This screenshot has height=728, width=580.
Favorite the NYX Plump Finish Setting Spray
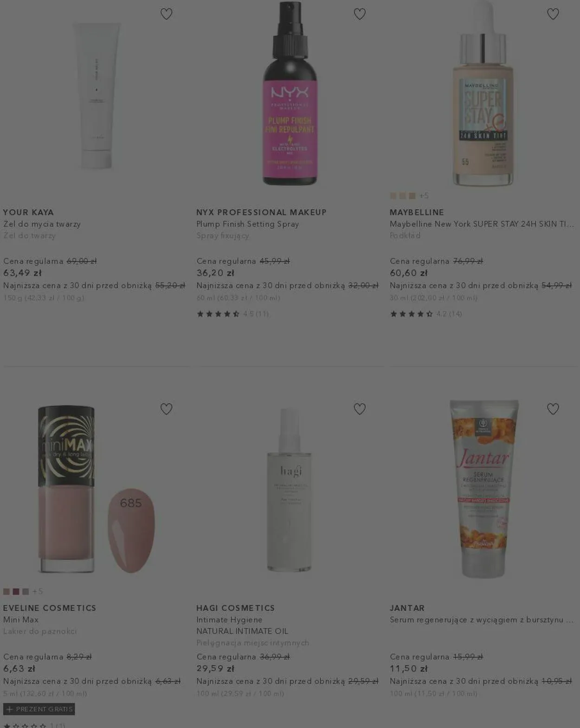360,14
